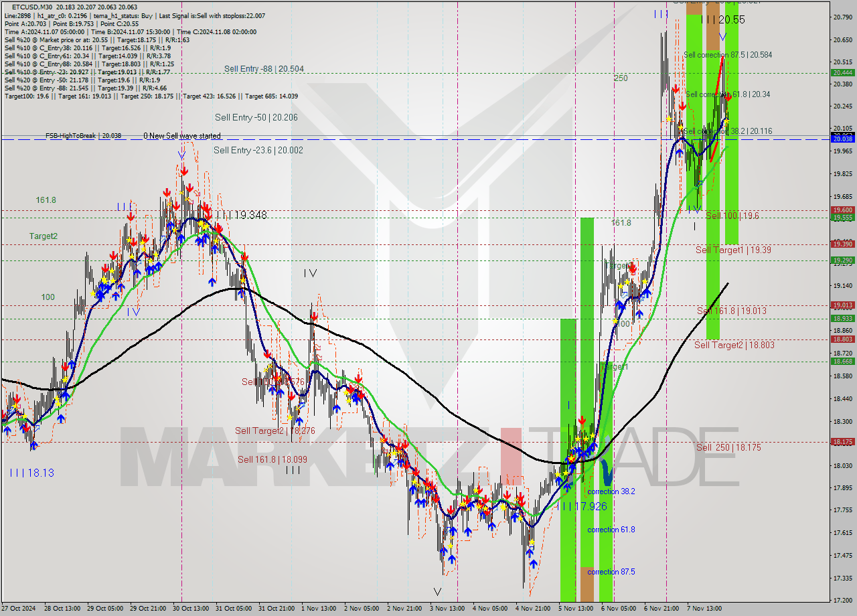
Task: Click 'Sell correction 87.5 | 20.584' label
Action: 728,55
